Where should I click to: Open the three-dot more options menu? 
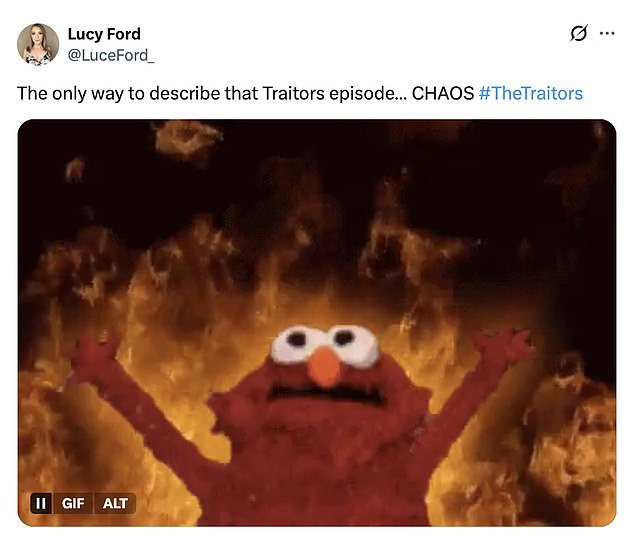(607, 34)
